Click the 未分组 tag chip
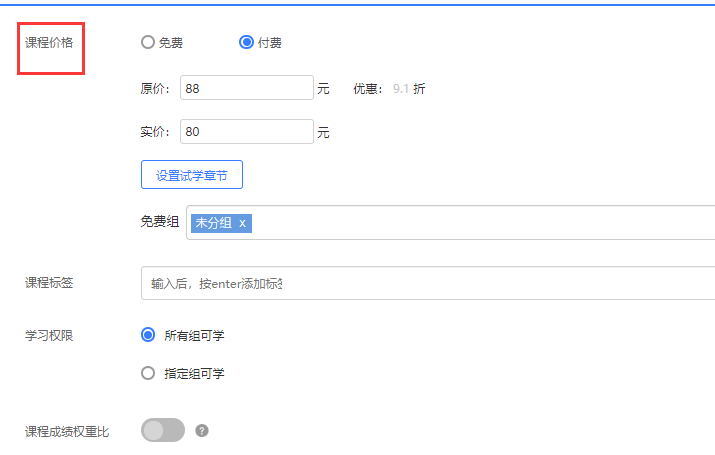 click(213, 223)
